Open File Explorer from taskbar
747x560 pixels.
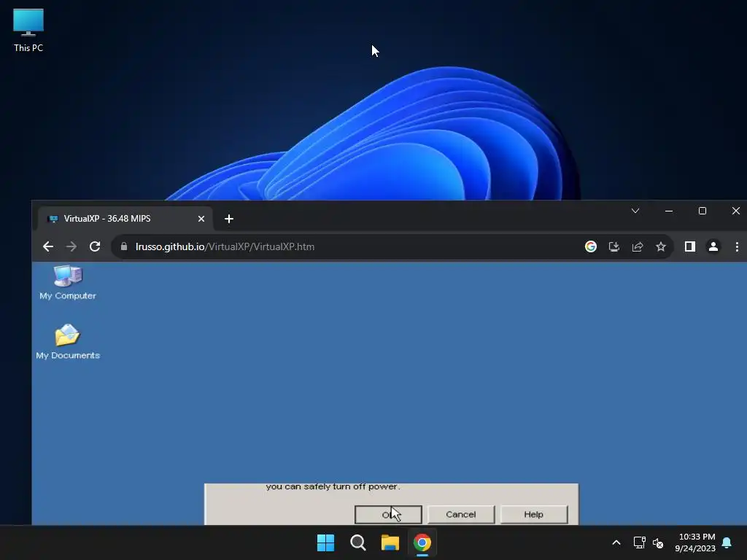[390, 542]
